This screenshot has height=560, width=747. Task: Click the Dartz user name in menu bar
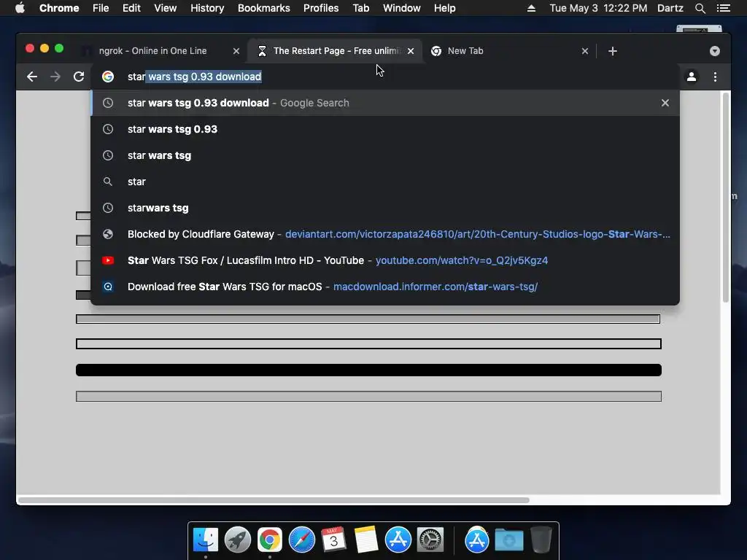click(670, 8)
